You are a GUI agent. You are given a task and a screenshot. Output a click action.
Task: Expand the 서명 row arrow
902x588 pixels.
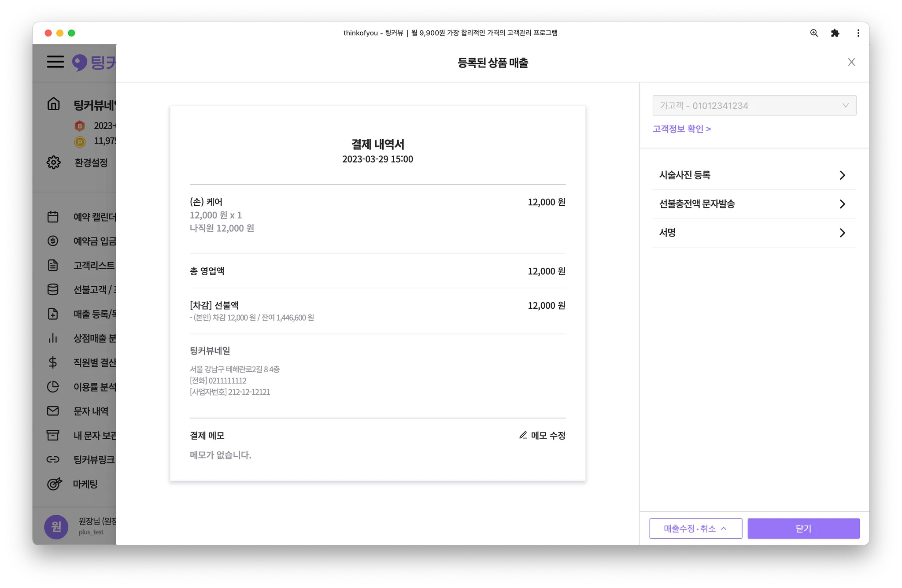click(842, 233)
